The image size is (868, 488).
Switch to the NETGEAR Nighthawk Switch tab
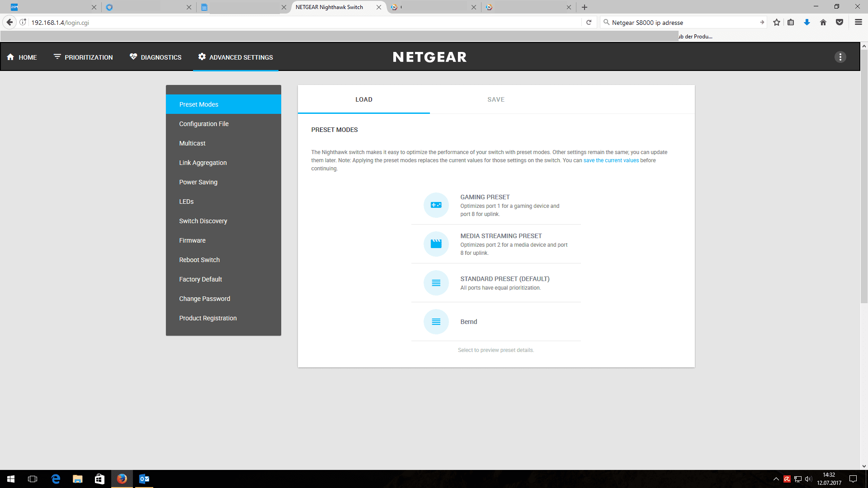[338, 7]
